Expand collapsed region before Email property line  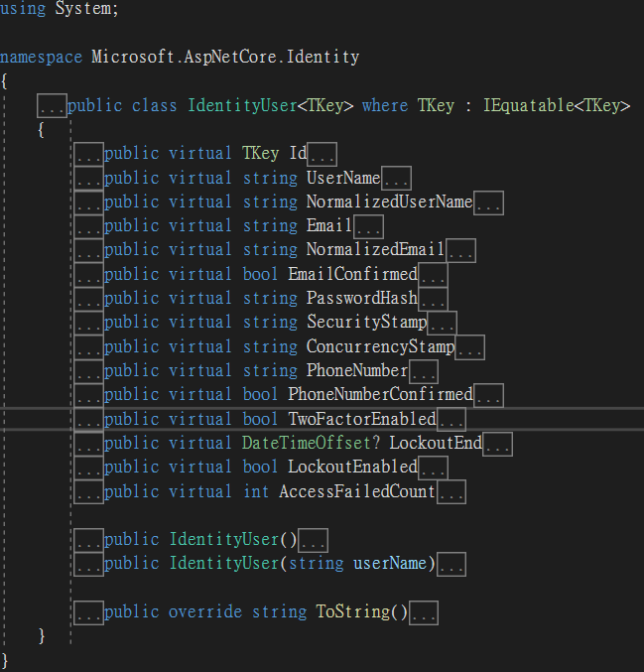tap(88, 226)
